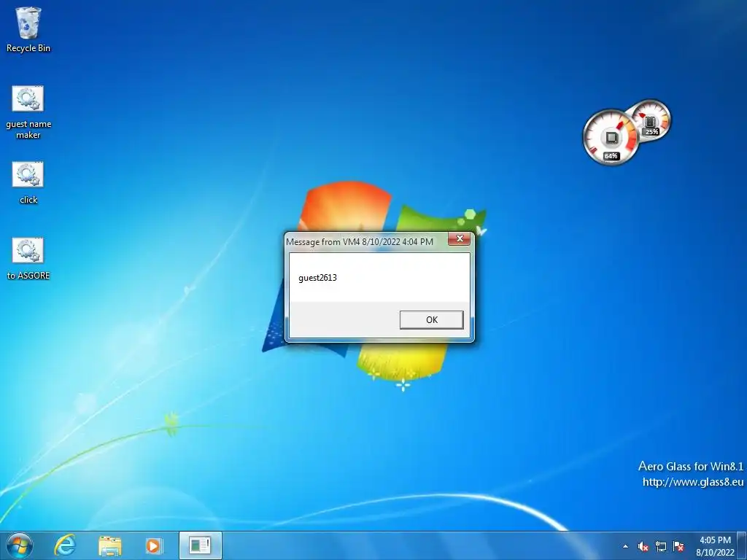Image resolution: width=747 pixels, height=560 pixels.
Task: Select the click batch file icon
Action: 28,183
